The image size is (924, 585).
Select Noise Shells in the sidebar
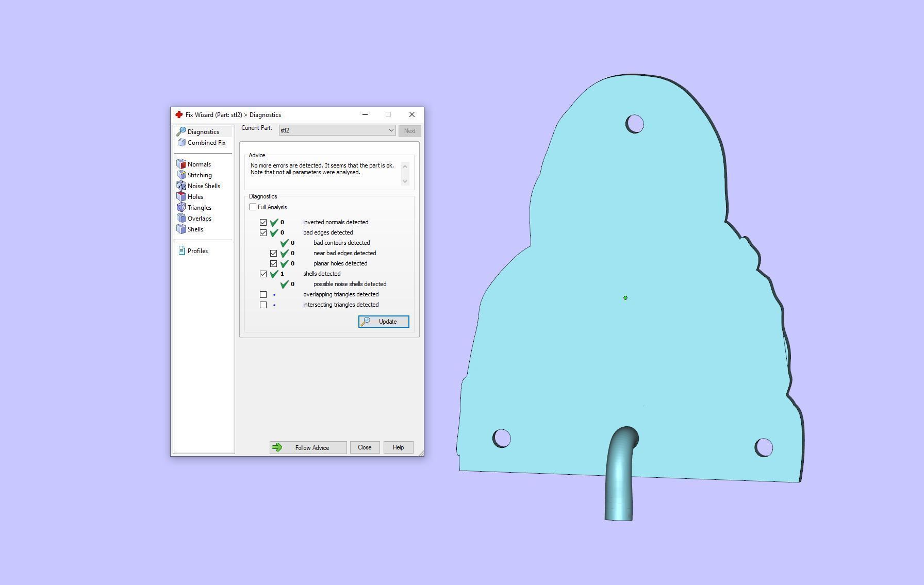[x=204, y=186]
